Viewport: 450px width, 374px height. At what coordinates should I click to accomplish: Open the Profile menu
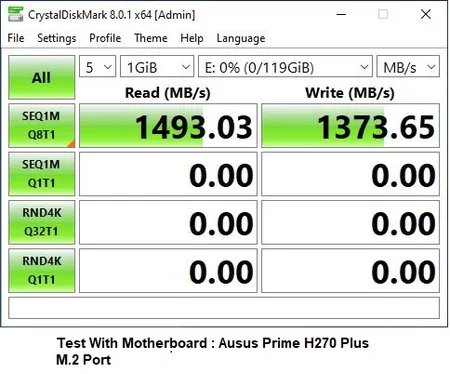(x=105, y=38)
